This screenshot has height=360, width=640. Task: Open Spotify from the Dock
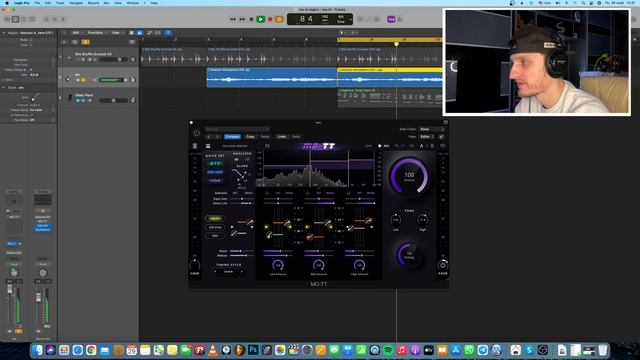click(x=388, y=350)
